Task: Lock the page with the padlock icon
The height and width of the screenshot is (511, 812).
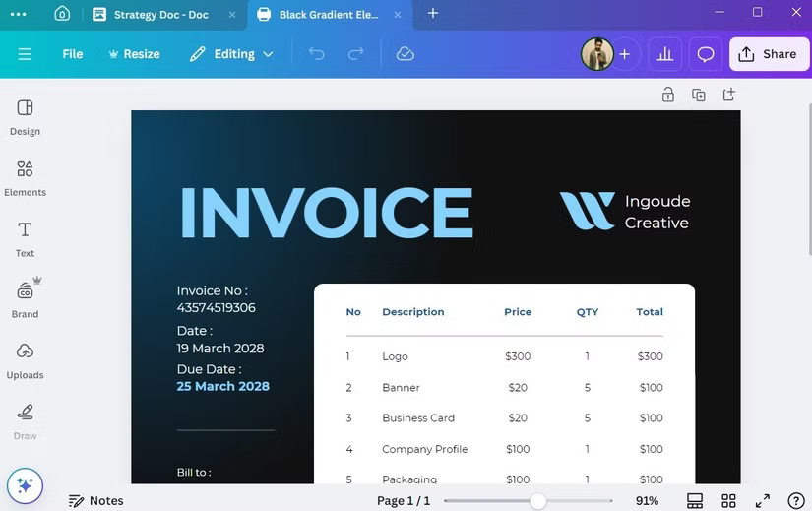Action: point(668,95)
